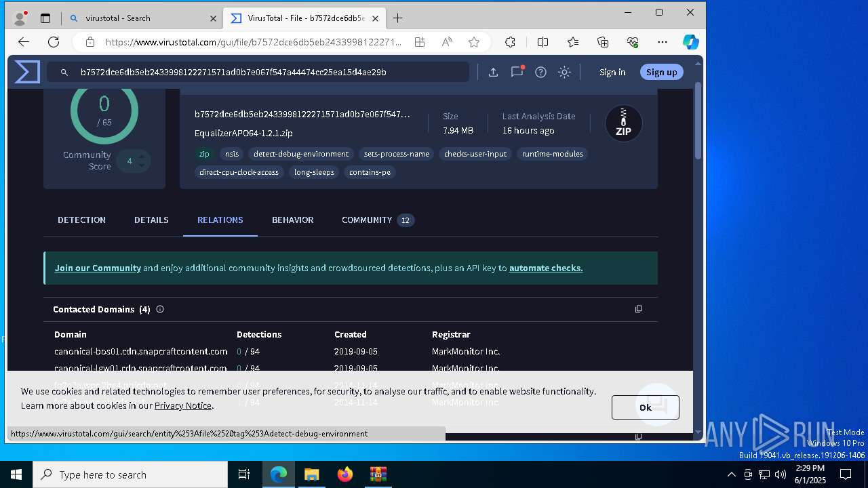Screen dimensions: 868x488
Task: Open the tab actions menu icon
Action: [45, 18]
